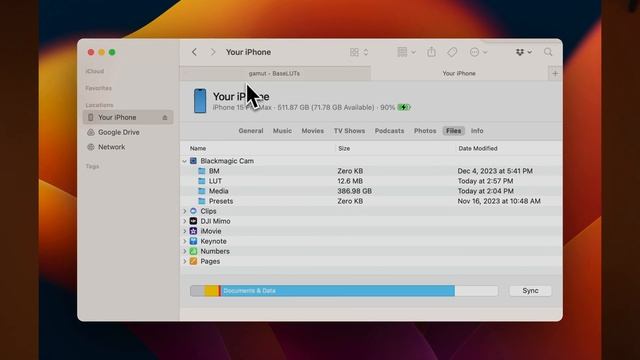The height and width of the screenshot is (360, 640).
Task: Click the Clips app icon
Action: click(x=193, y=211)
